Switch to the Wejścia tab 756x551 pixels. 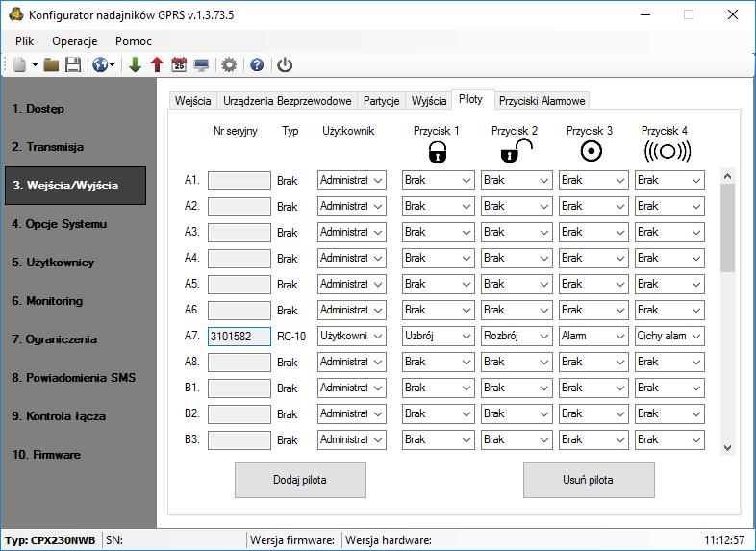click(193, 101)
